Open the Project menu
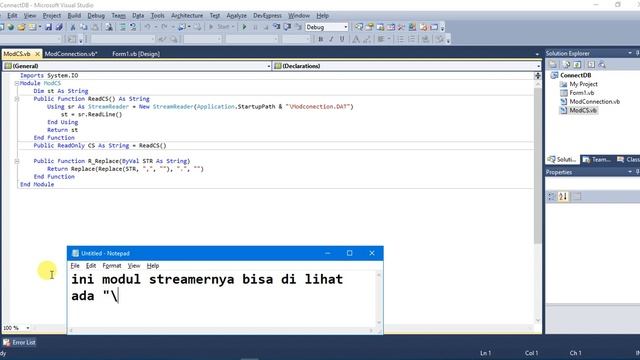The image size is (640, 360). pyautogui.click(x=51, y=16)
